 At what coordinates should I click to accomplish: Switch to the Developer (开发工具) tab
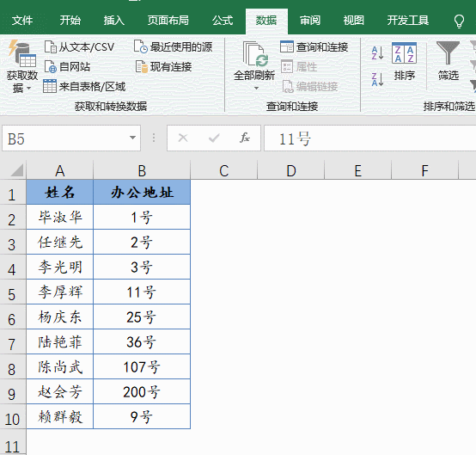pyautogui.click(x=408, y=21)
